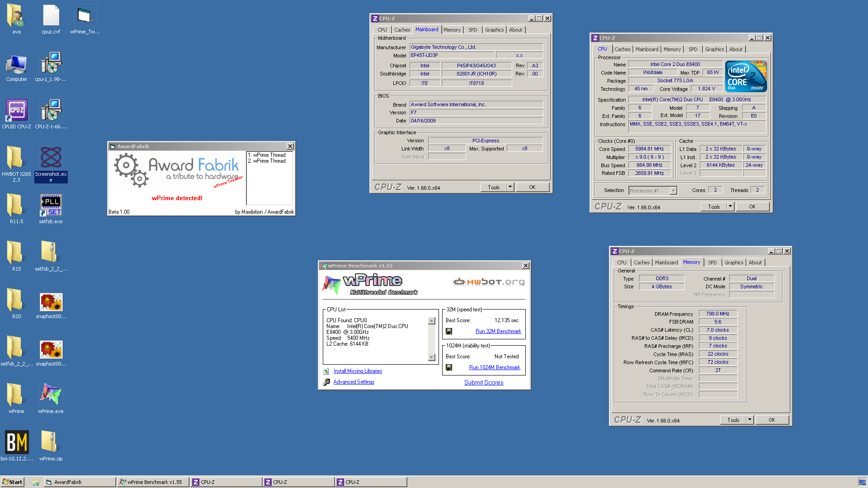Click Run 32M Benchmark link
Image resolution: width=868 pixels, height=488 pixels.
coord(498,331)
